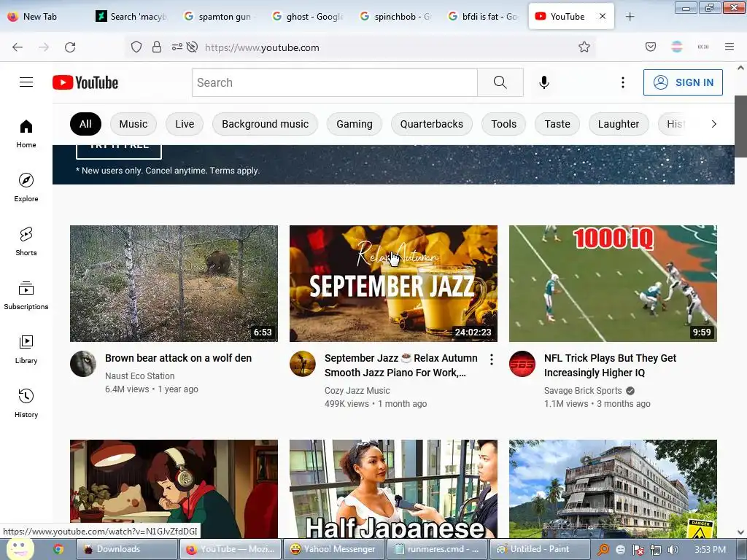Viewport: 747px width, 560px height.
Task: Open Downloads window from taskbar
Action: click(x=127, y=549)
